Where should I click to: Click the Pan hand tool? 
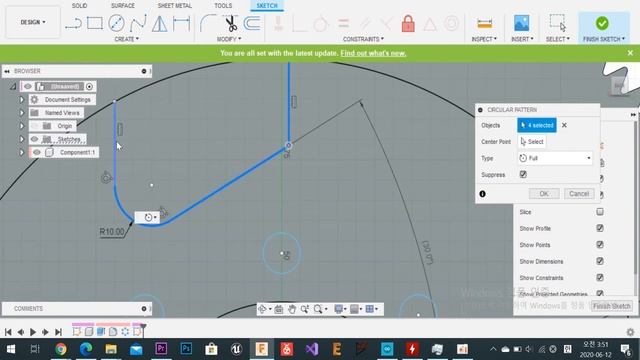[x=292, y=309]
